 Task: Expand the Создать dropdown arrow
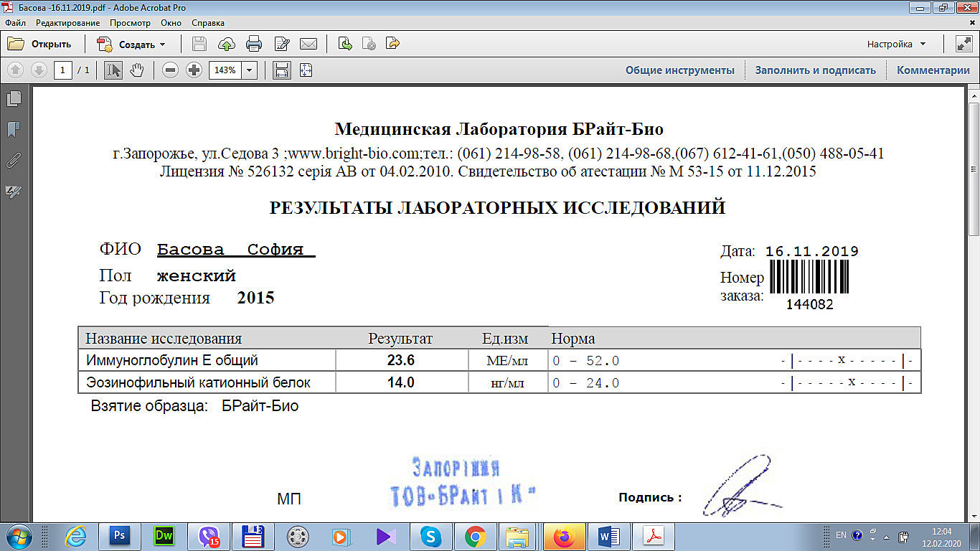point(162,44)
